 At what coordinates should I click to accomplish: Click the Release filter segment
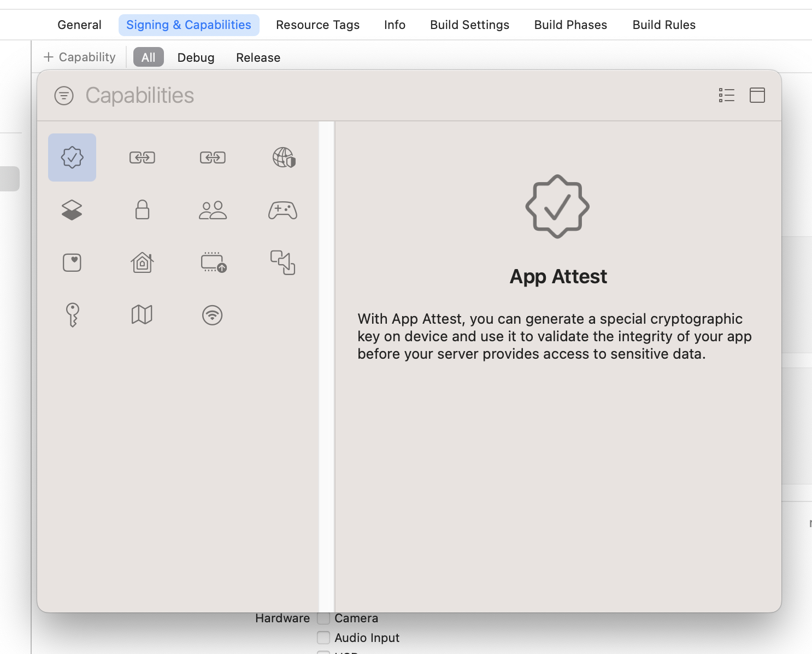(x=258, y=57)
